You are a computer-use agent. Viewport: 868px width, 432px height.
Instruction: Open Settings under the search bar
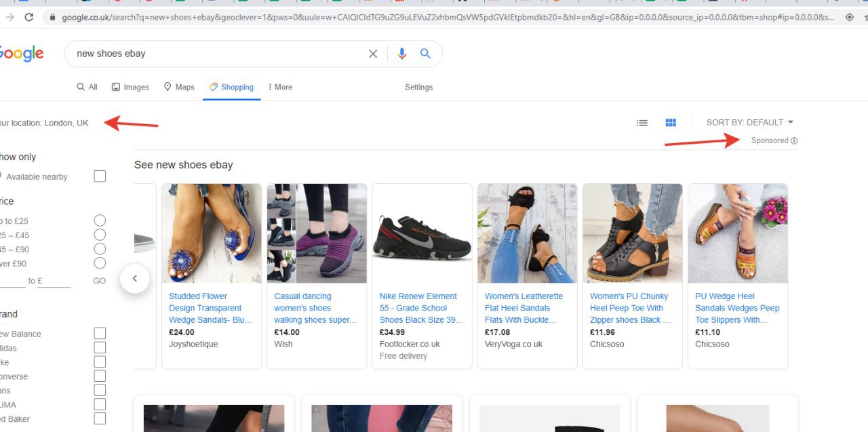tap(418, 87)
